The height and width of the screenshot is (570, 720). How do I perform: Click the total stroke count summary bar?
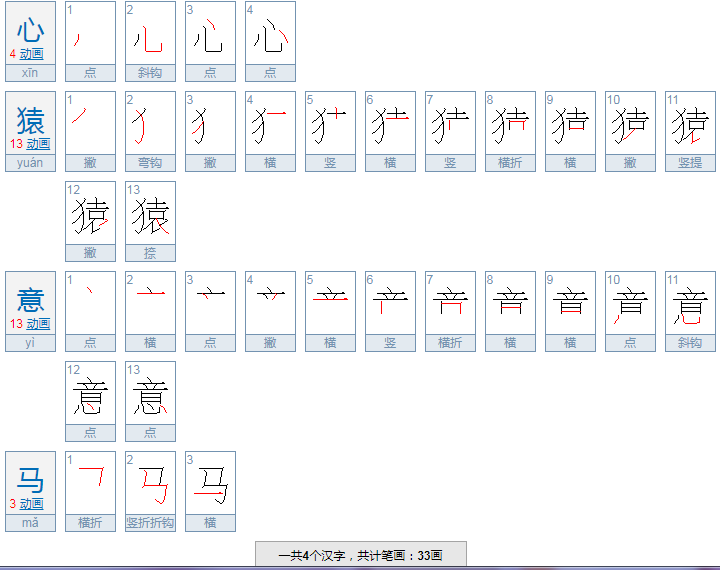tap(360, 555)
